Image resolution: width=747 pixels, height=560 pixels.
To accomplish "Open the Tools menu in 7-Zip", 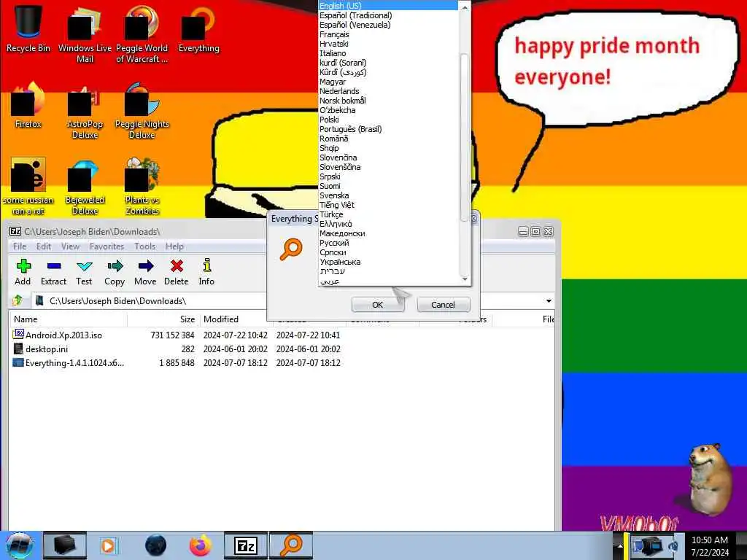I will 145,246.
